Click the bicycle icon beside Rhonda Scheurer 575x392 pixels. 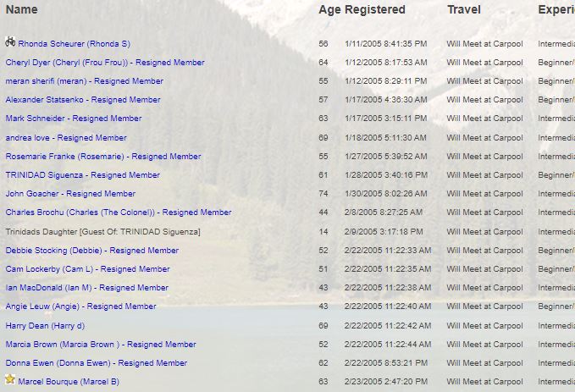pyautogui.click(x=10, y=41)
